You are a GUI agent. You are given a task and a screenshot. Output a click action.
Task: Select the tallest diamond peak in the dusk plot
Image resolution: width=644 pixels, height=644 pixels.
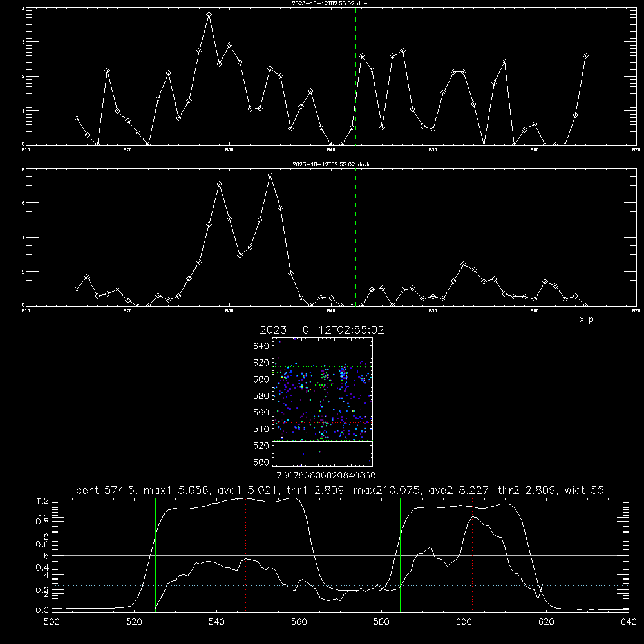coord(270,175)
